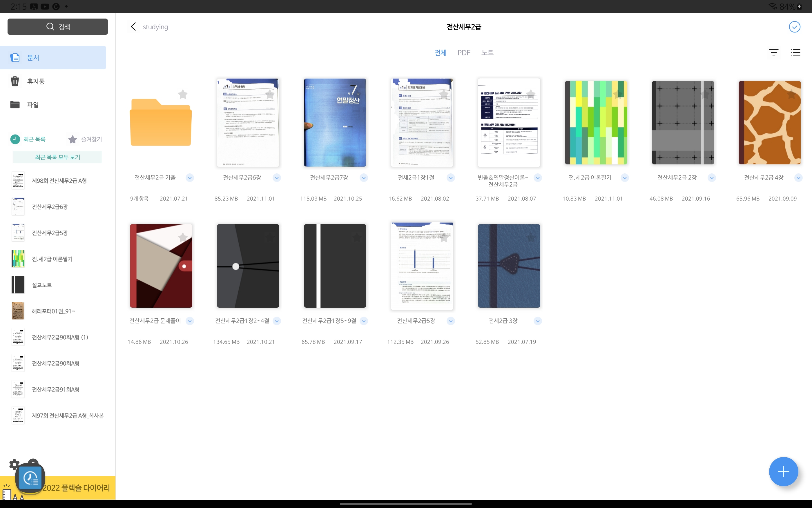Tap the circular select checkmark icon
Screen dimensions: 812x508
point(794,27)
